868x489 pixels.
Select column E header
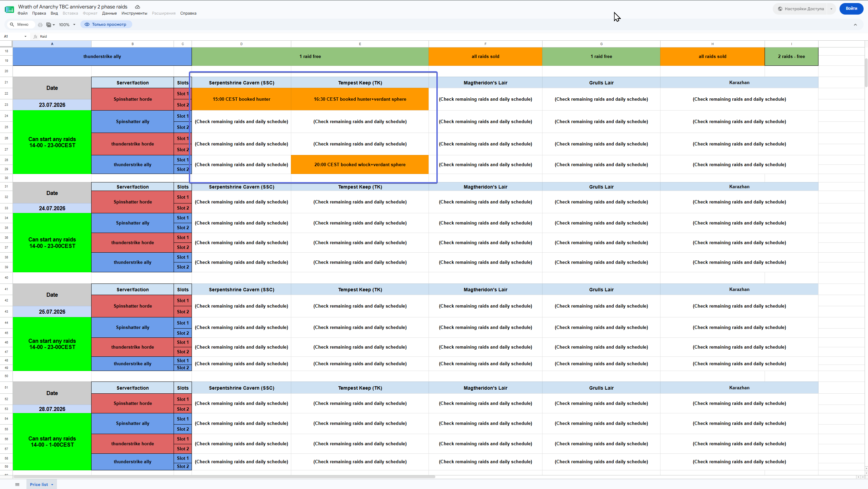360,44
